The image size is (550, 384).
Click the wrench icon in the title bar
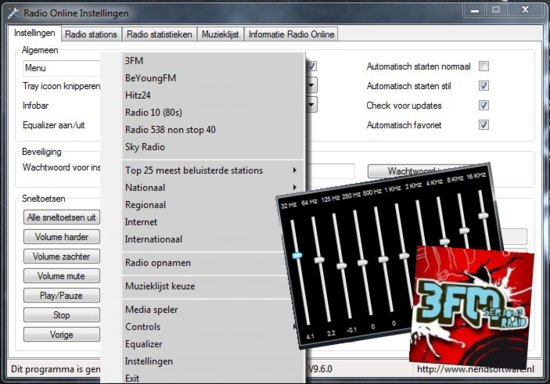coord(13,13)
